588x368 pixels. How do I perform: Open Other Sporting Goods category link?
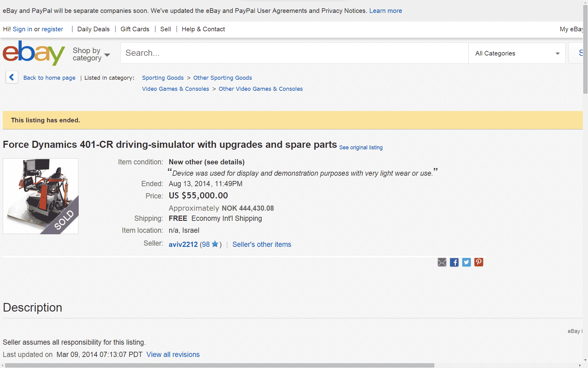[x=223, y=78]
